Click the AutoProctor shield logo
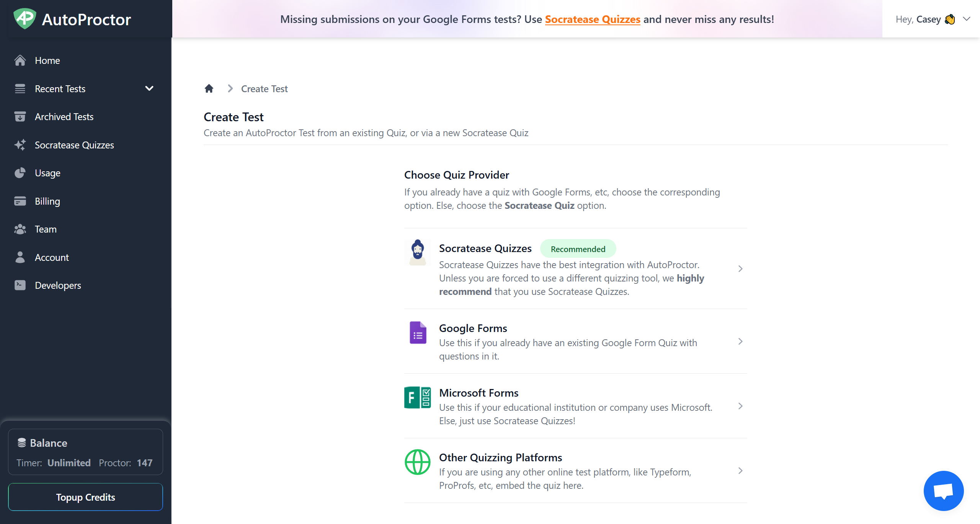 pyautogui.click(x=24, y=19)
